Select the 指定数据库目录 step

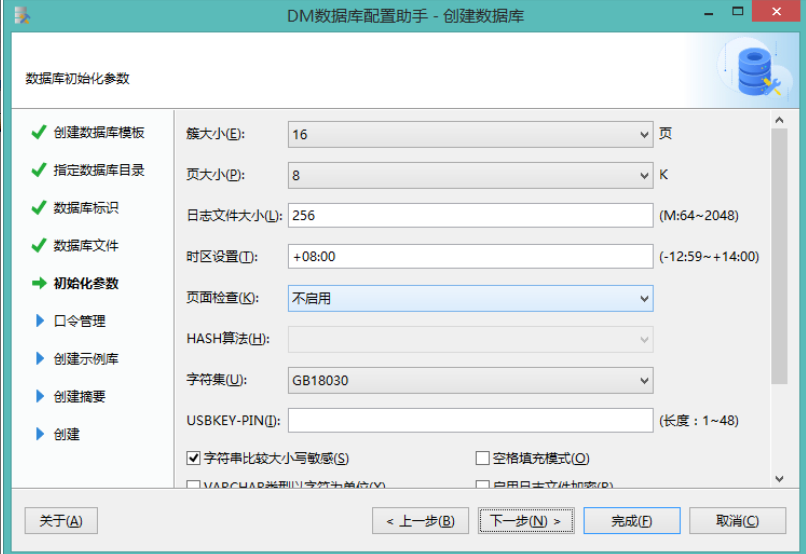point(99,170)
